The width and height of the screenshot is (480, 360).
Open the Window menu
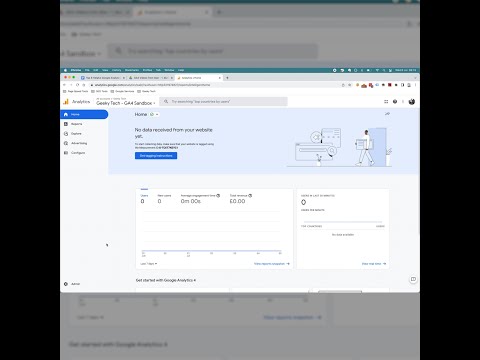click(x=169, y=70)
